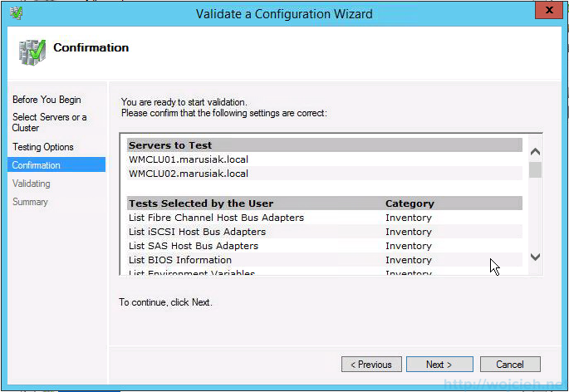Select the List iSCSI Host Bus Adapters row
569x392 pixels.
pos(325,232)
